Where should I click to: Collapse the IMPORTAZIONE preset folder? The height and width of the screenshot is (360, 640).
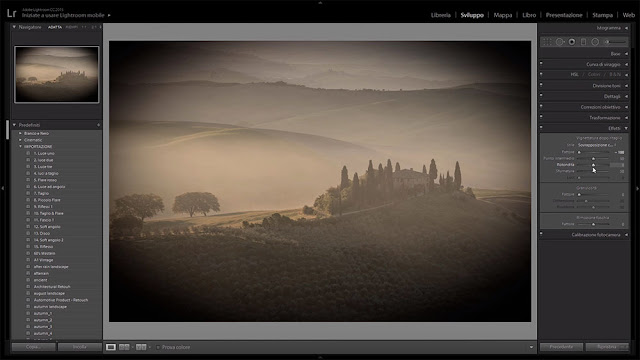coord(20,147)
